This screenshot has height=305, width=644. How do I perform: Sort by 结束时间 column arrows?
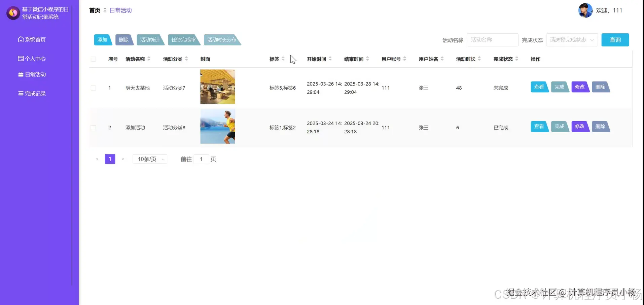(x=367, y=59)
